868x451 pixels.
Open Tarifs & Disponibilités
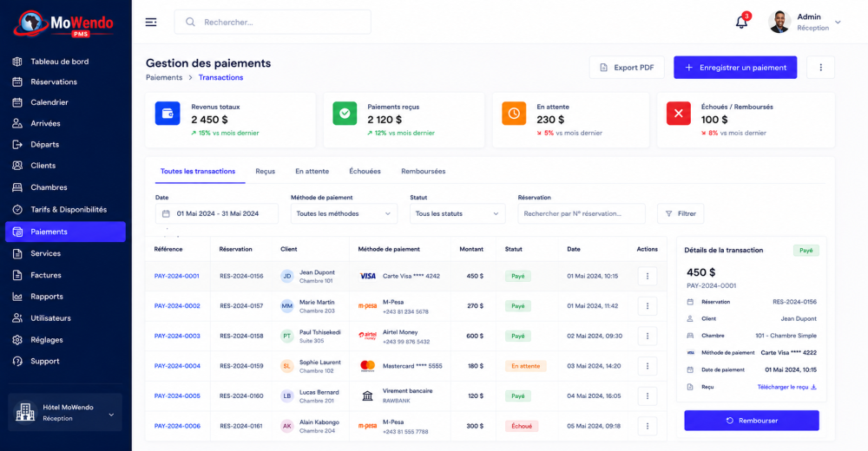(65, 210)
